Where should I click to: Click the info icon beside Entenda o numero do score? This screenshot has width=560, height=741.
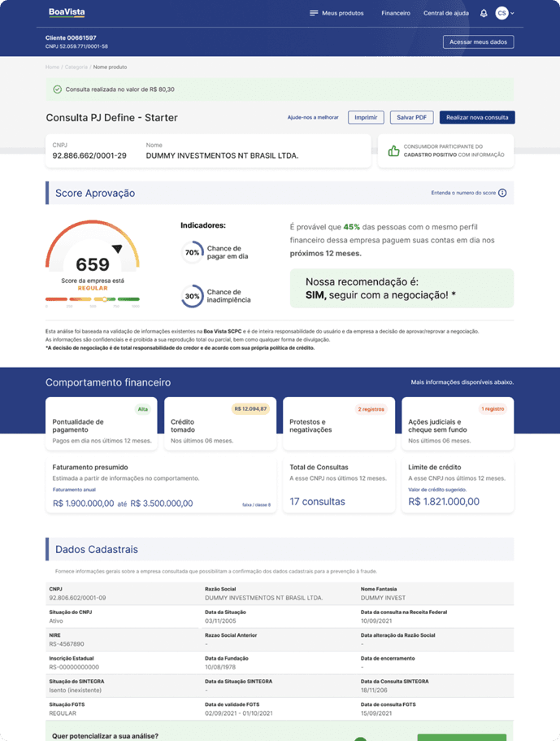(502, 193)
